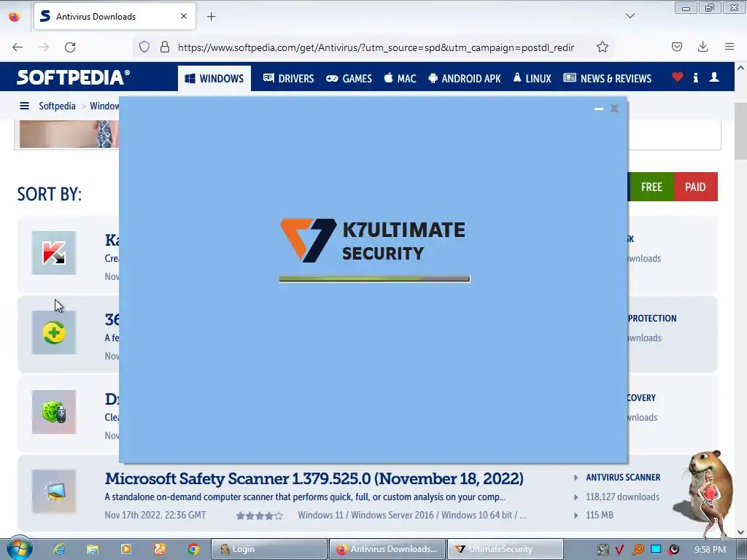
Task: Open the Android APK section
Action: (465, 79)
